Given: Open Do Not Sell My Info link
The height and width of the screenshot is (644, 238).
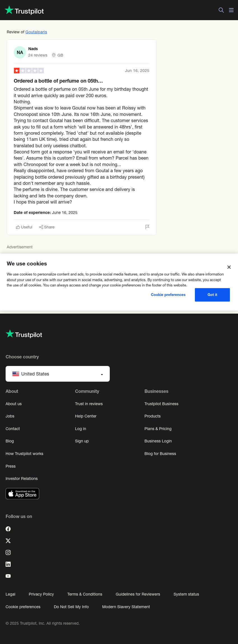Looking at the screenshot, I should pos(71,607).
